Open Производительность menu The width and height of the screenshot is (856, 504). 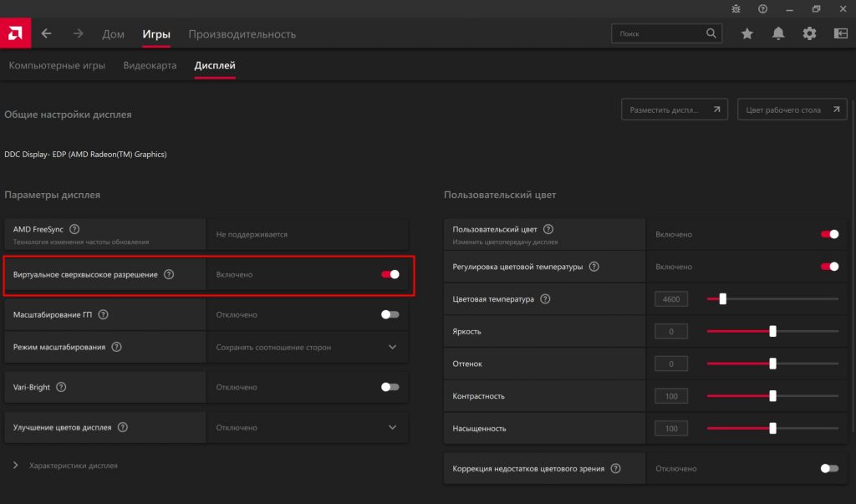242,34
